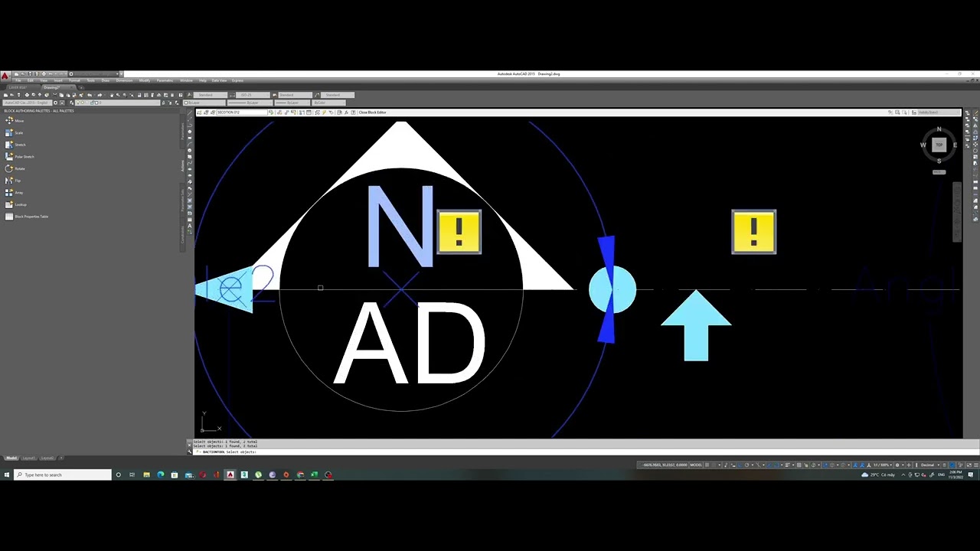Open the AutoCAD taskbar icon
Screen dimensions: 980x551
pyautogui.click(x=230, y=474)
